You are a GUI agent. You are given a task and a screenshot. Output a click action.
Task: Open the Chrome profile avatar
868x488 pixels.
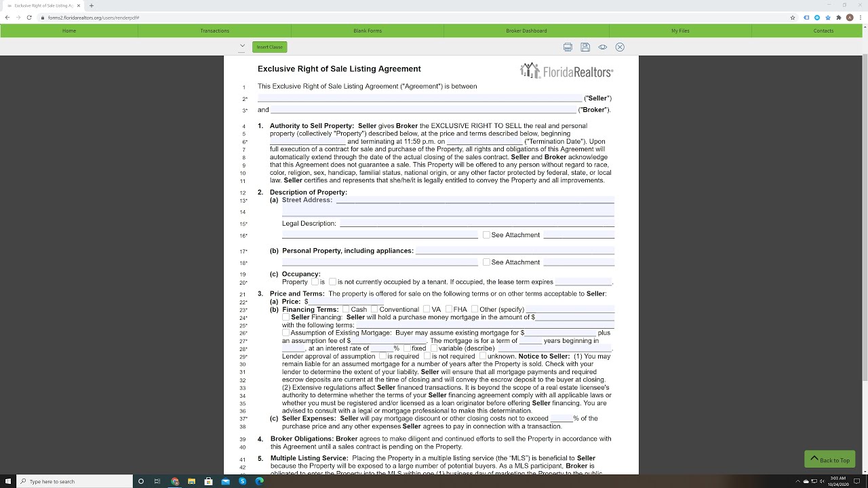(849, 18)
